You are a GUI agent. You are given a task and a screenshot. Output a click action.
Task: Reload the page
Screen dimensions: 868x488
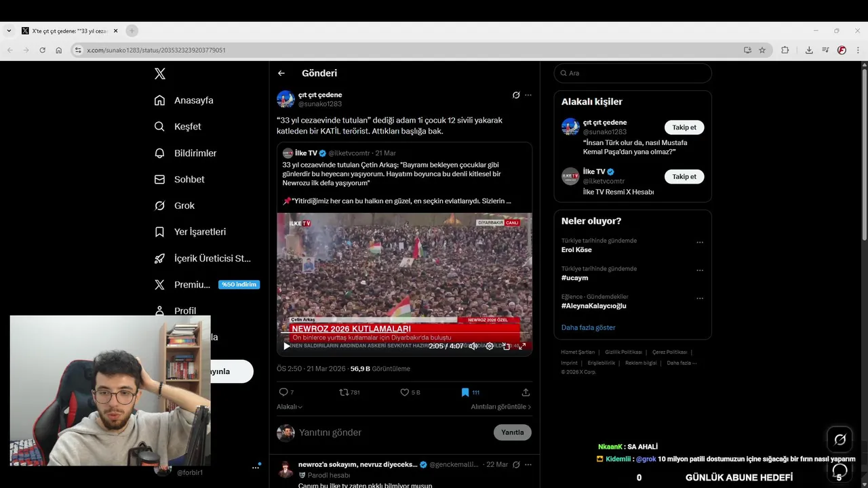42,50
